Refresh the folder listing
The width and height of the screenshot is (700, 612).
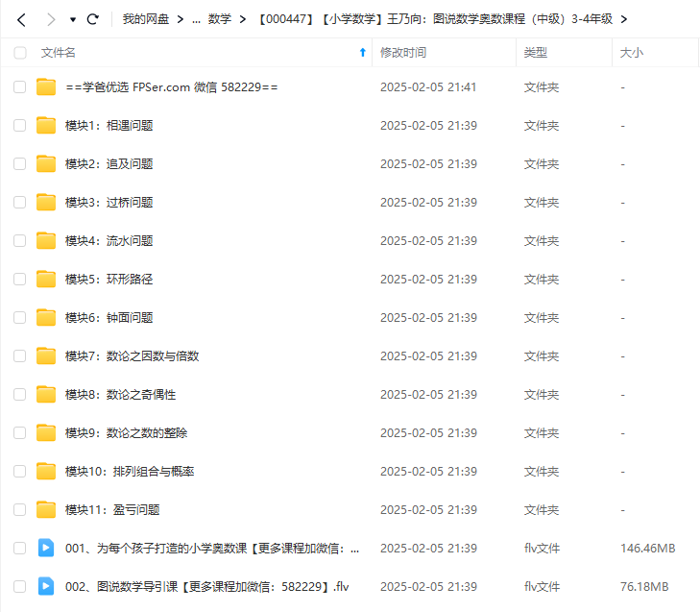click(93, 19)
